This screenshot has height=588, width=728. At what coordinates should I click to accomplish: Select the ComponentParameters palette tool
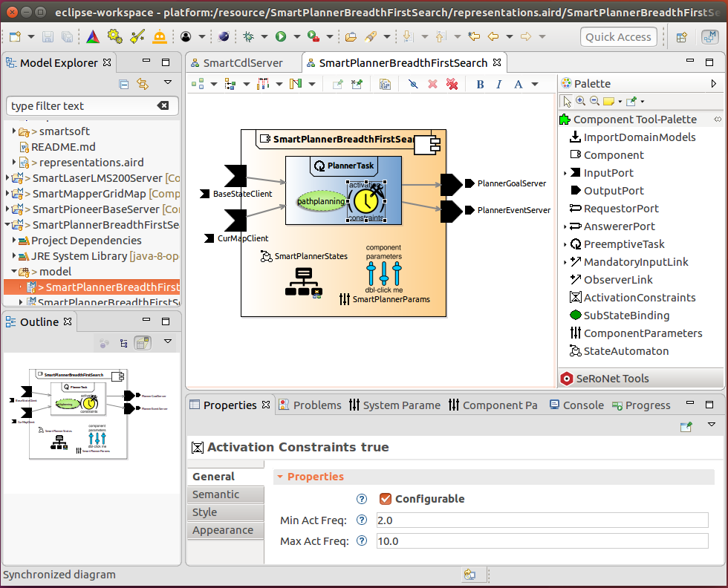pos(642,333)
